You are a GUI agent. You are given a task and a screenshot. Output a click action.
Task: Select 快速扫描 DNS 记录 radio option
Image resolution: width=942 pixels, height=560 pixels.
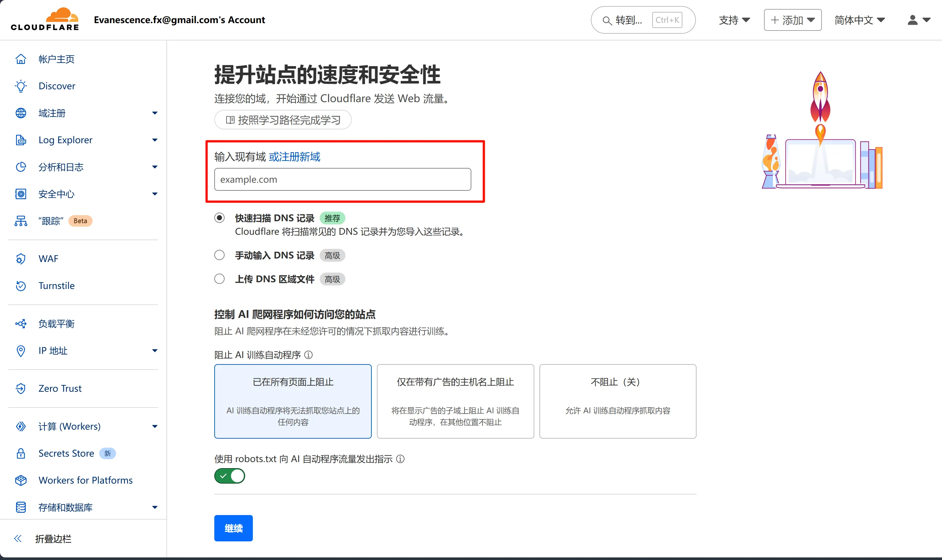pos(219,218)
